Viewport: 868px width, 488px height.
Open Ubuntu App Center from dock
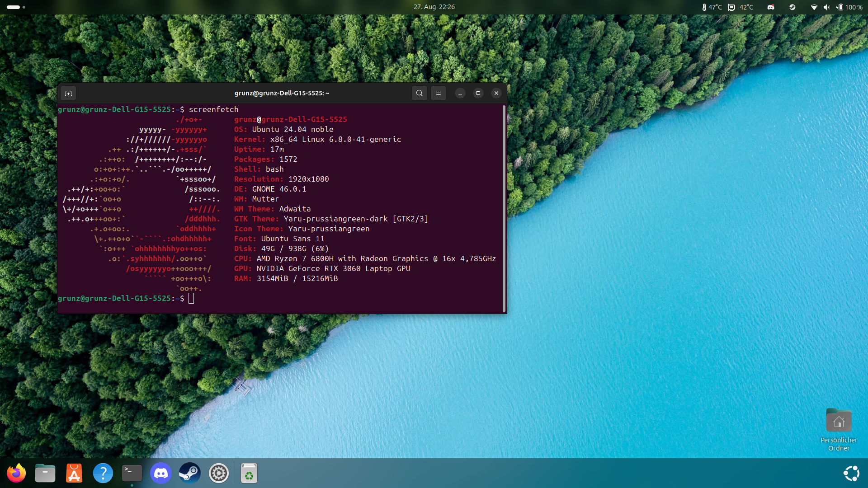74,473
